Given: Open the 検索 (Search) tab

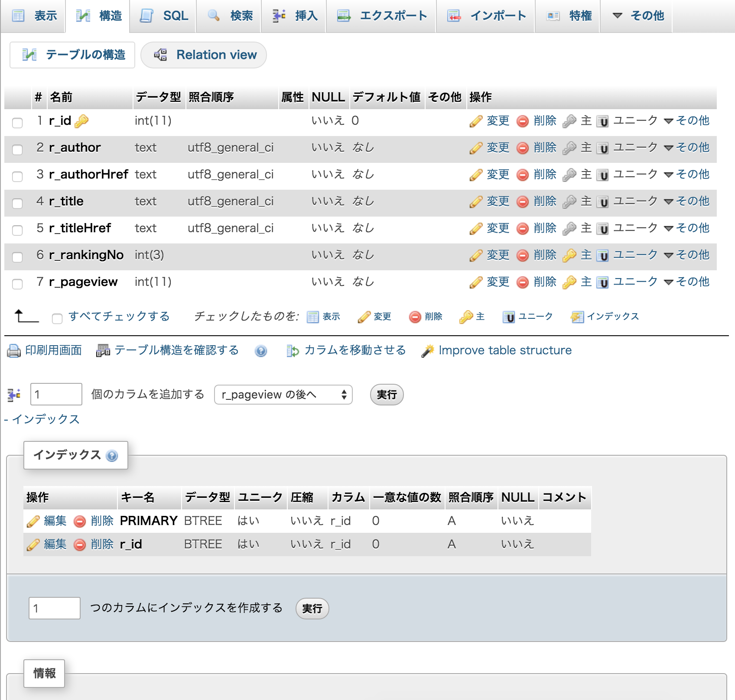Looking at the screenshot, I should point(229,16).
